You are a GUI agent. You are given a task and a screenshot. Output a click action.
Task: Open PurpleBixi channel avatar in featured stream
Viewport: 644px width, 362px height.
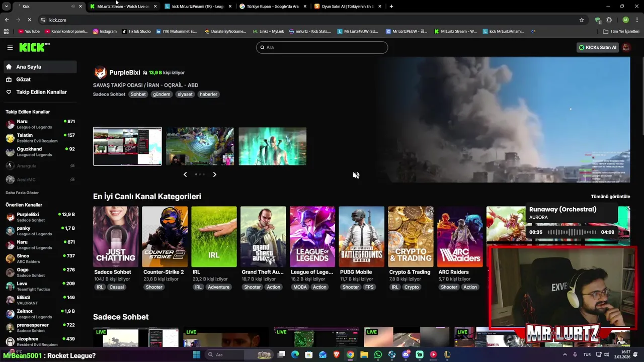[x=100, y=72]
